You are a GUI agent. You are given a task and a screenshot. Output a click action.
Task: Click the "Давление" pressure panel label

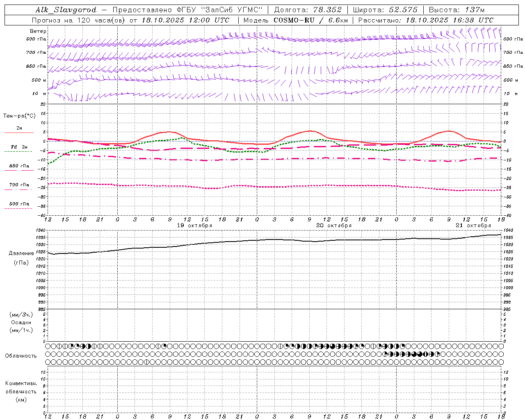tap(21, 253)
